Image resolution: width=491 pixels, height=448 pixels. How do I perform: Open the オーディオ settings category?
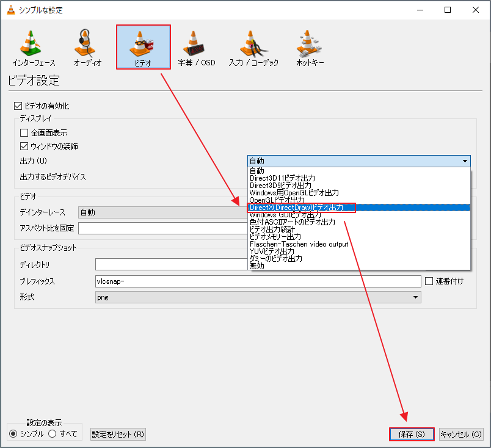pyautogui.click(x=88, y=48)
